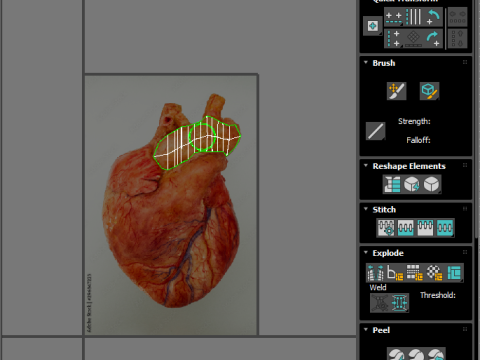The height and width of the screenshot is (360, 480).
Task: Click the grip handle on Reshape Elements rollout
Action: click(465, 165)
